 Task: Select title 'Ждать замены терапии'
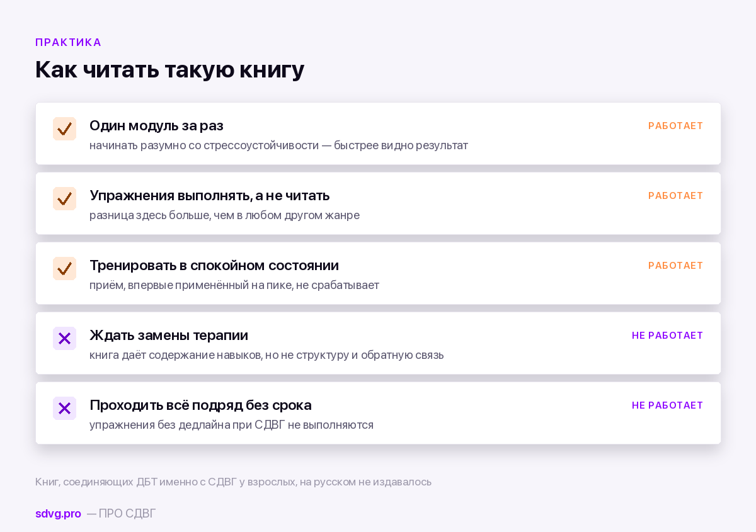[x=169, y=335]
